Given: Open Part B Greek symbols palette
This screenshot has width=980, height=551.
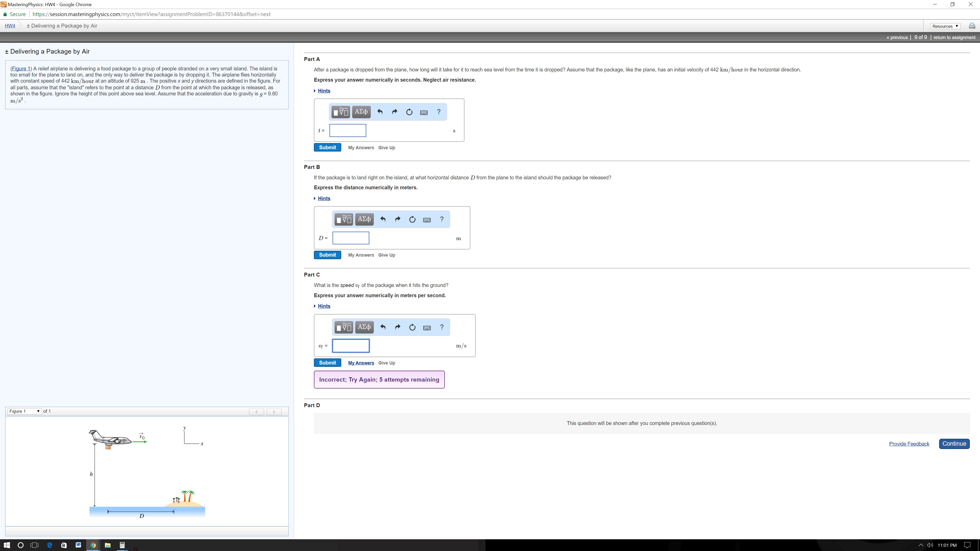Looking at the screenshot, I should [364, 219].
